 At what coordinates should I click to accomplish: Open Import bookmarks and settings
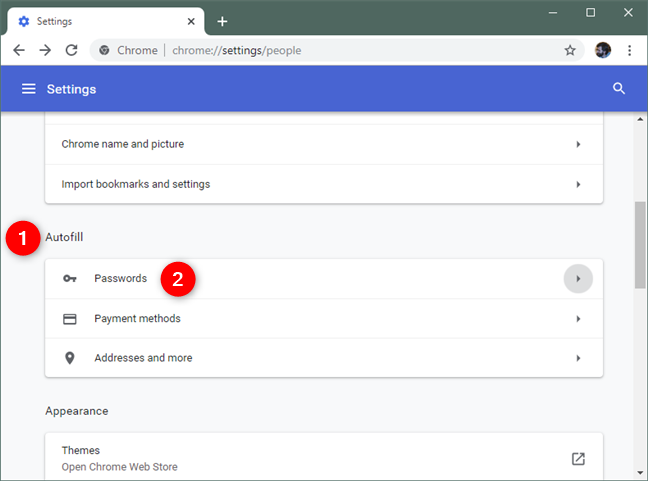pos(324,184)
